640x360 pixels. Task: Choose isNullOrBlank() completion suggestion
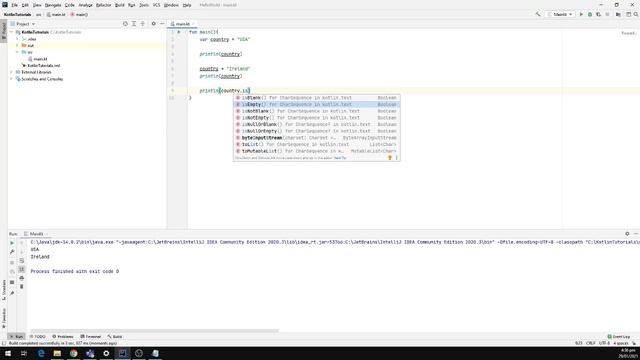(317, 124)
